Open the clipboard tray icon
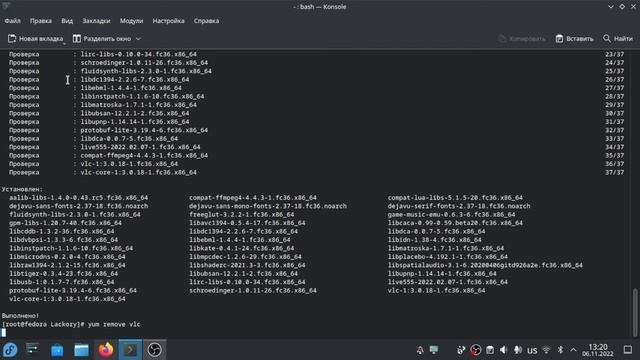The height and width of the screenshot is (360, 640). tap(490, 350)
